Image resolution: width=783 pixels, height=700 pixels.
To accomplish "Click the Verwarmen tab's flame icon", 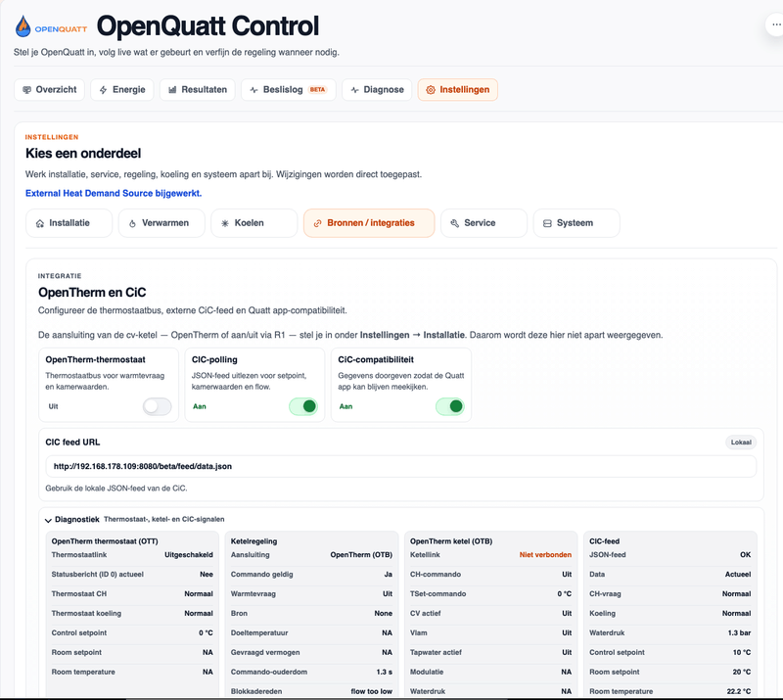I will pos(132,223).
